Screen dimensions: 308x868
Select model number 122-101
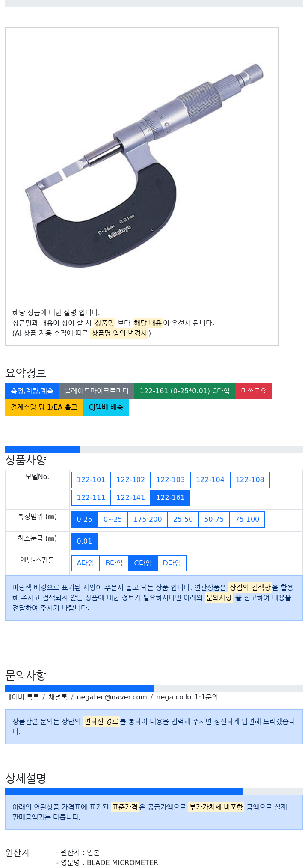(x=91, y=480)
